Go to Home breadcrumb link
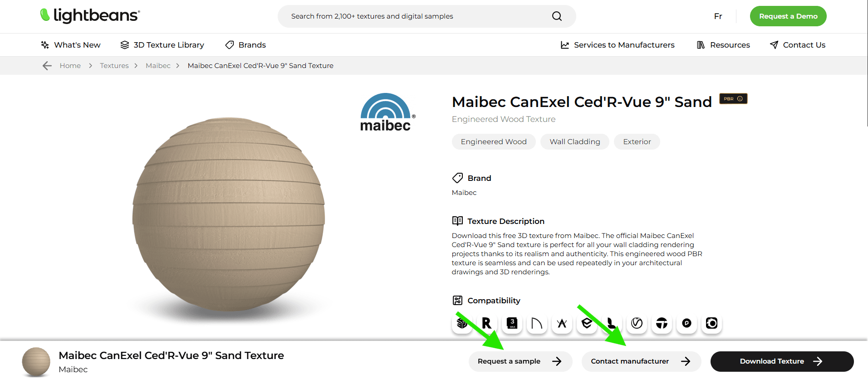This screenshot has height=379, width=868. click(x=70, y=66)
